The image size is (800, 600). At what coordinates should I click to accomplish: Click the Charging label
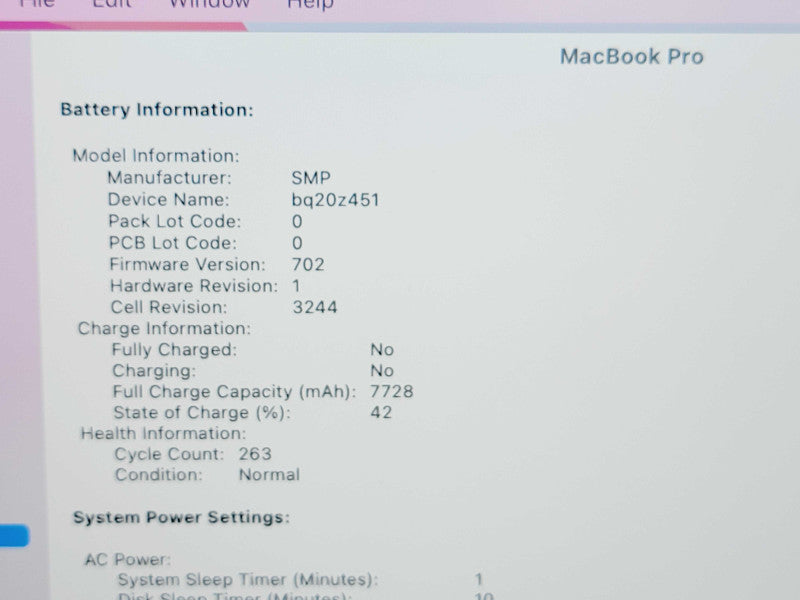tap(154, 371)
